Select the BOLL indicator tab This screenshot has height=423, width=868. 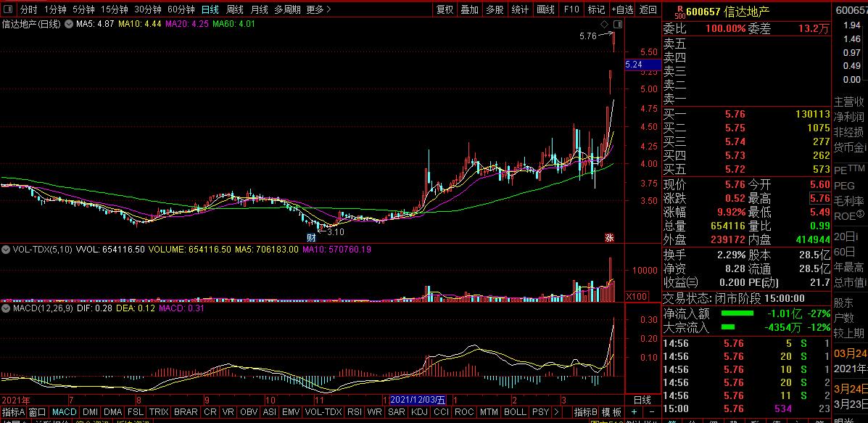pos(516,413)
